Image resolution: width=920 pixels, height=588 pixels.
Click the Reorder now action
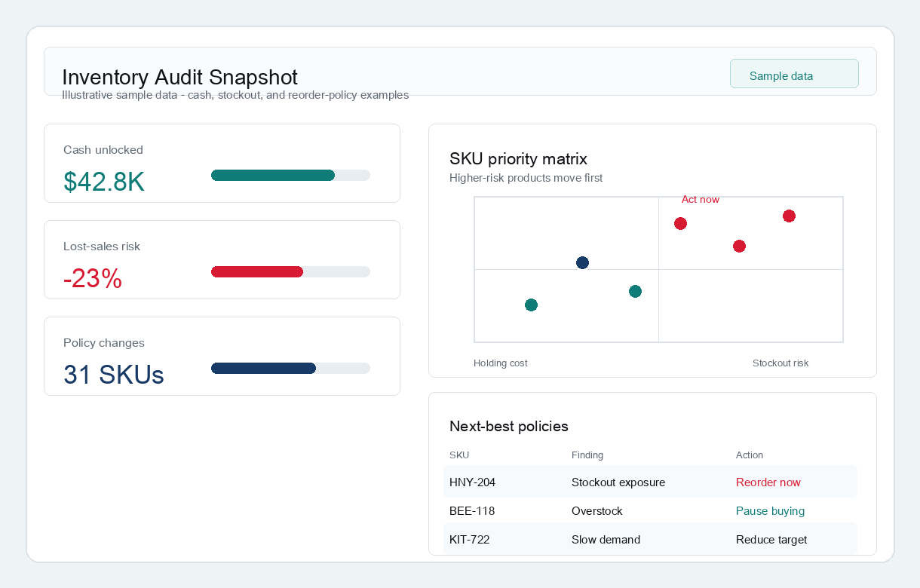pos(768,482)
